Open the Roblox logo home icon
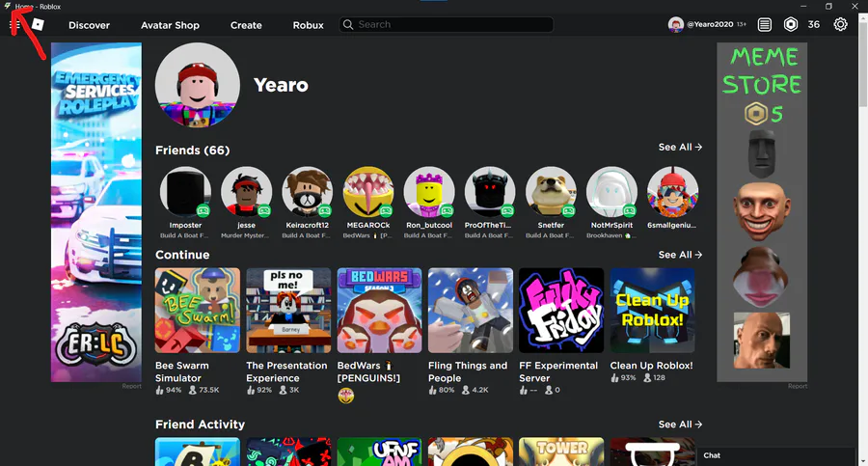Viewport: 868px width, 466px height. tap(38, 24)
